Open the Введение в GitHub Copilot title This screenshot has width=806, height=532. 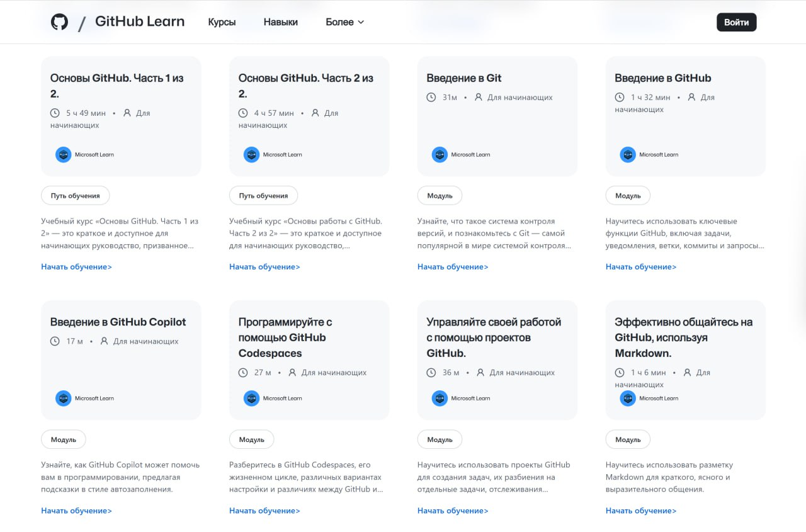(118, 322)
